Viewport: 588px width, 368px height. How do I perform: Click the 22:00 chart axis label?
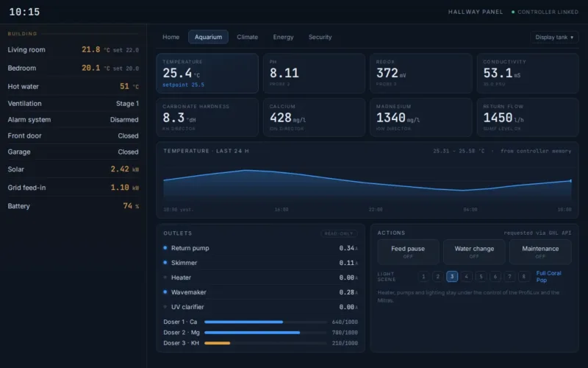pos(376,210)
